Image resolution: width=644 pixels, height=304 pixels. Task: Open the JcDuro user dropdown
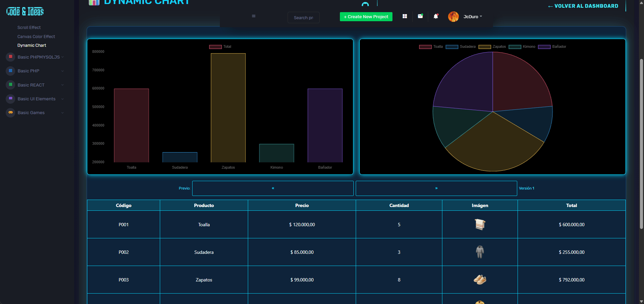[472, 17]
